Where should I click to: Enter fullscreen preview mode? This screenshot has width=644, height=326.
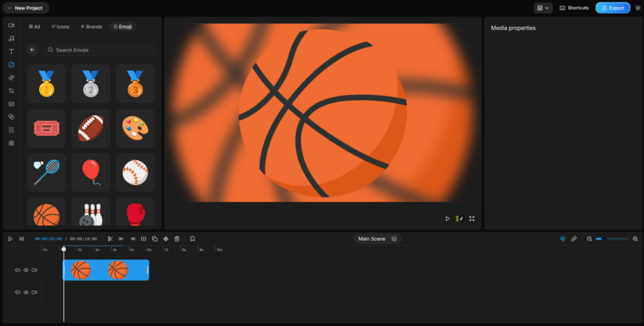pyautogui.click(x=472, y=218)
